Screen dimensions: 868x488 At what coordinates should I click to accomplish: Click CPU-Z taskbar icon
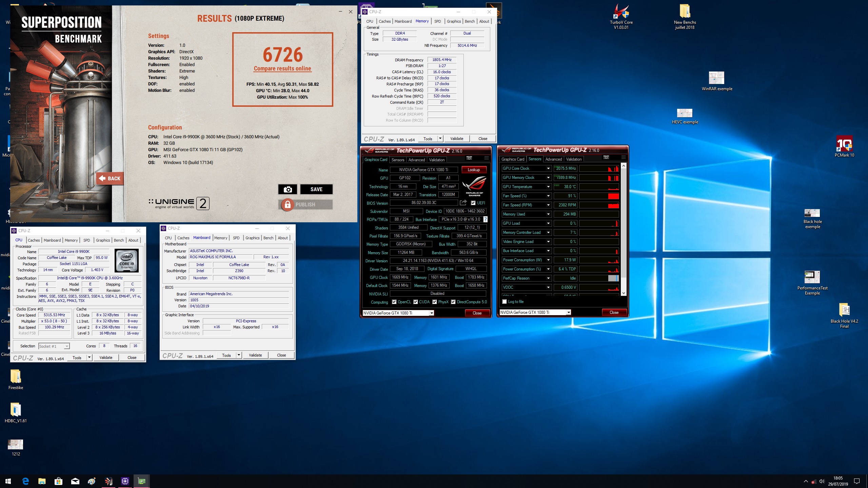point(125,481)
